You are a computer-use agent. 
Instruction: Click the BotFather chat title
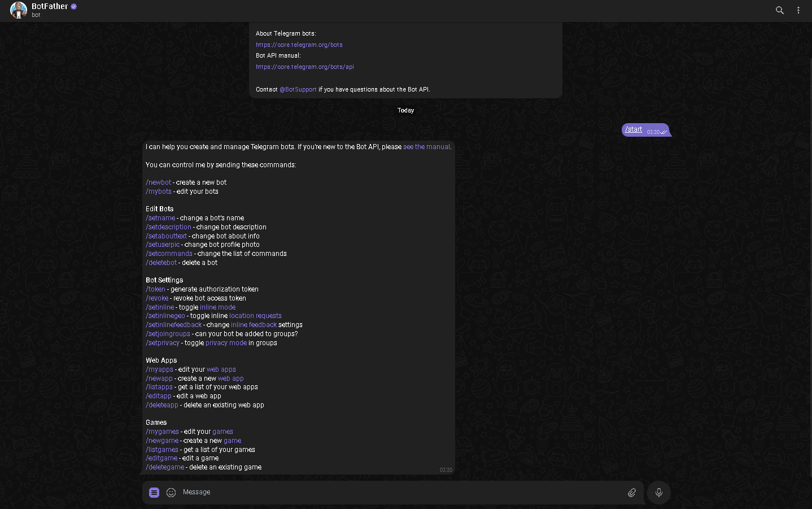point(50,6)
